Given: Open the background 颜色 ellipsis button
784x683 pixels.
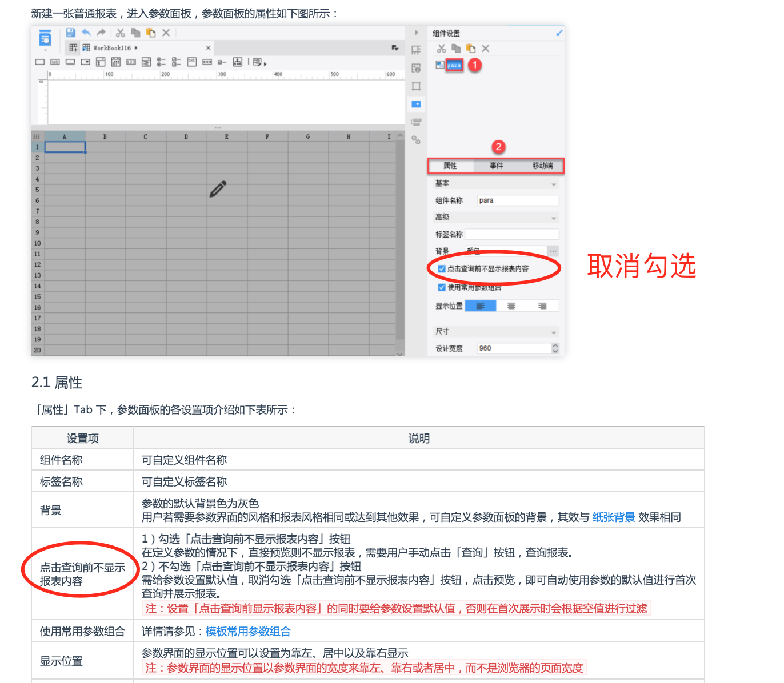Looking at the screenshot, I should pyautogui.click(x=553, y=251).
